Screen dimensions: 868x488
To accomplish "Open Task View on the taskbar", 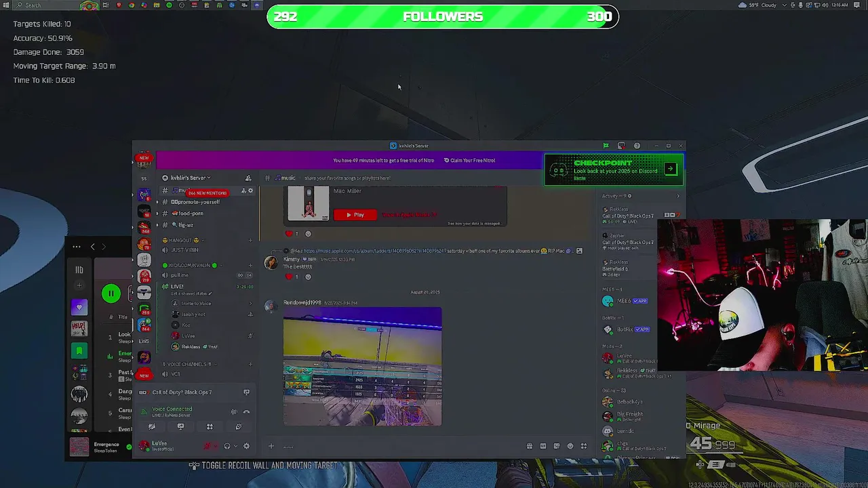I will pyautogui.click(x=106, y=5).
